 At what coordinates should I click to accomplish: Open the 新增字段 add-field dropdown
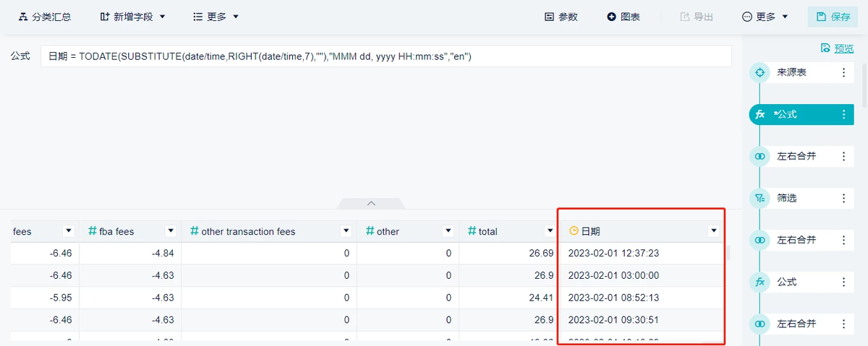133,17
